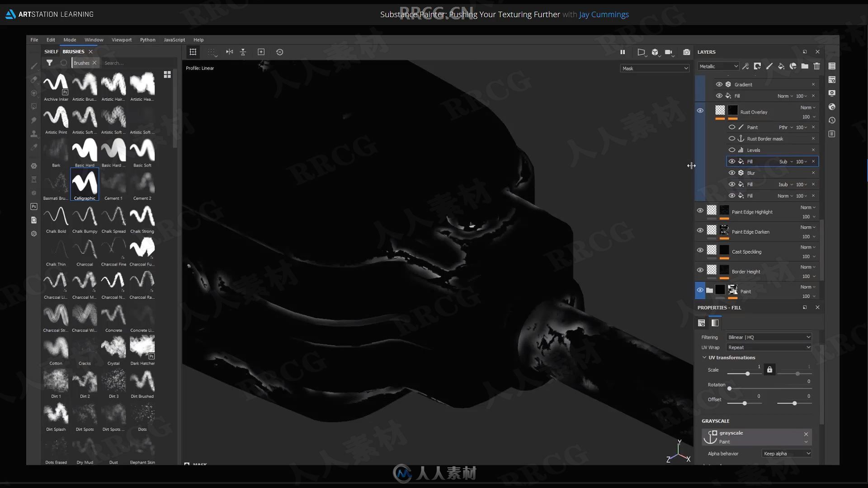868x488 pixels.
Task: Show the Levels effect
Action: coord(731,150)
